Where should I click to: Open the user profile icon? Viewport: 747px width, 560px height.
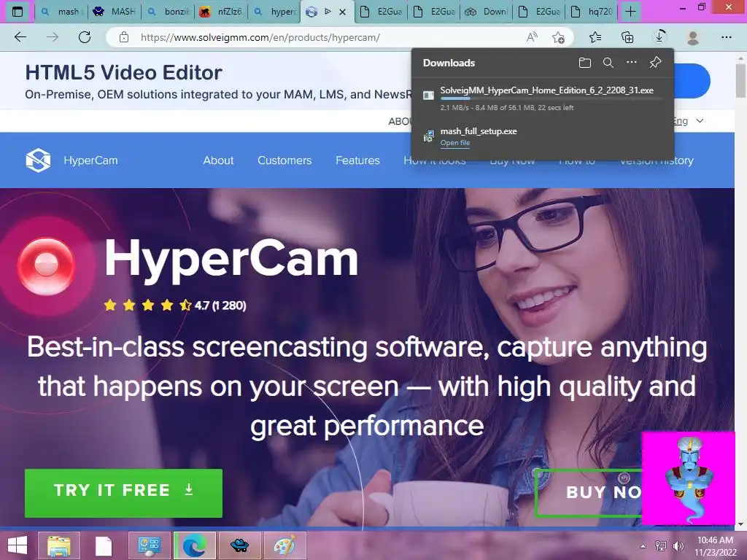[693, 37]
